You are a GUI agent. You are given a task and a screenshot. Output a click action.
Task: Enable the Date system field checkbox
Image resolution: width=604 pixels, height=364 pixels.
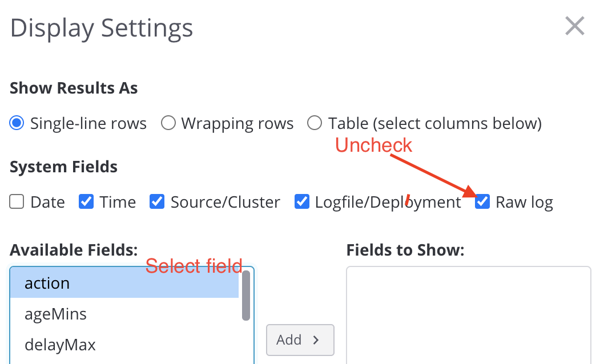17,201
